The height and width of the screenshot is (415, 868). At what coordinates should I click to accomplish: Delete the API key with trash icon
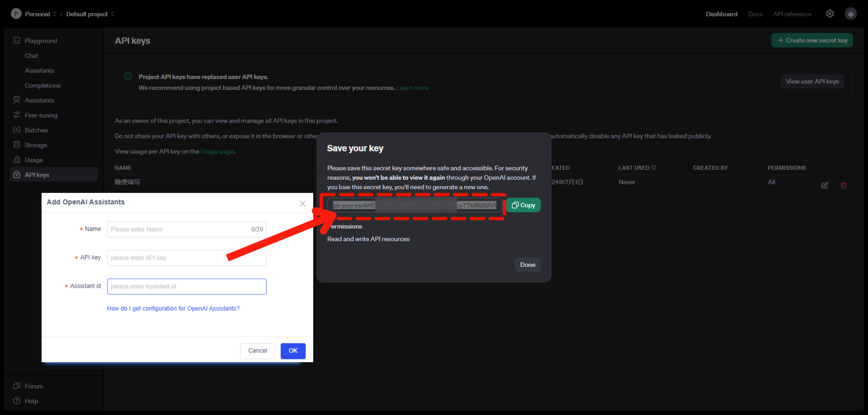pyautogui.click(x=843, y=185)
